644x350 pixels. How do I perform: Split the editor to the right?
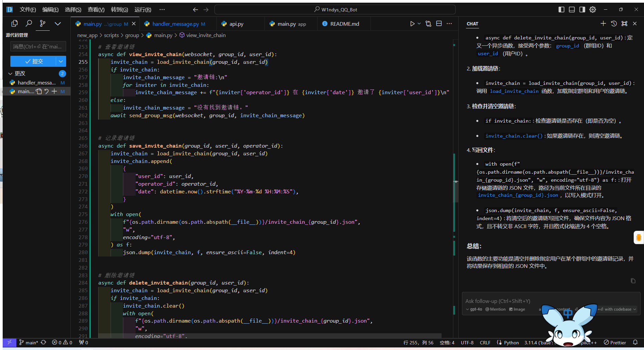coord(439,24)
